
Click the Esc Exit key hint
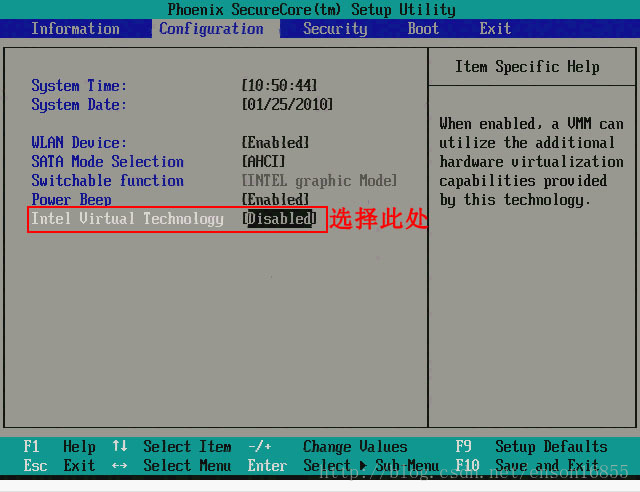pos(59,465)
